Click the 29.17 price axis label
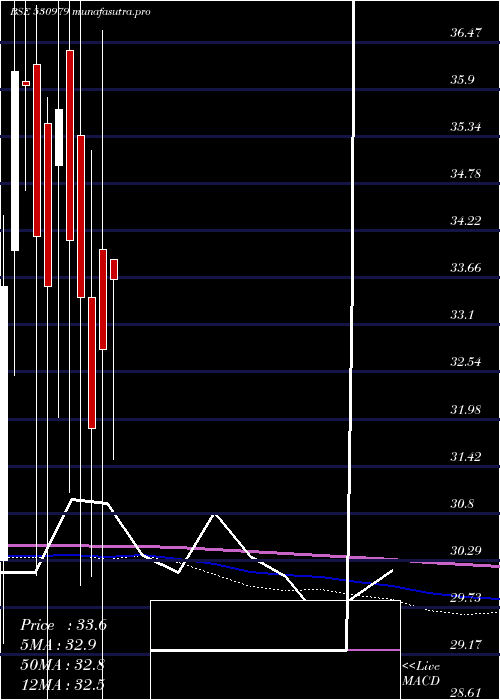 tap(466, 645)
